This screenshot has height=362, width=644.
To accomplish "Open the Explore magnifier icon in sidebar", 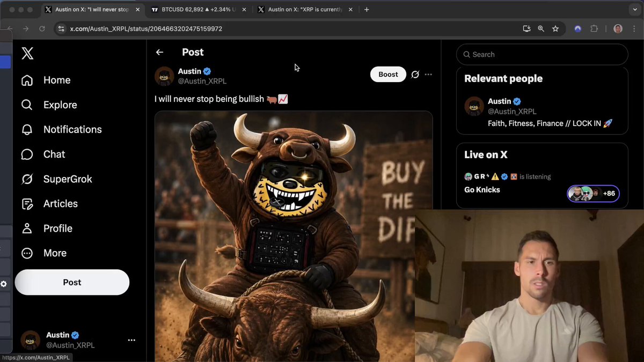I will pyautogui.click(x=27, y=105).
